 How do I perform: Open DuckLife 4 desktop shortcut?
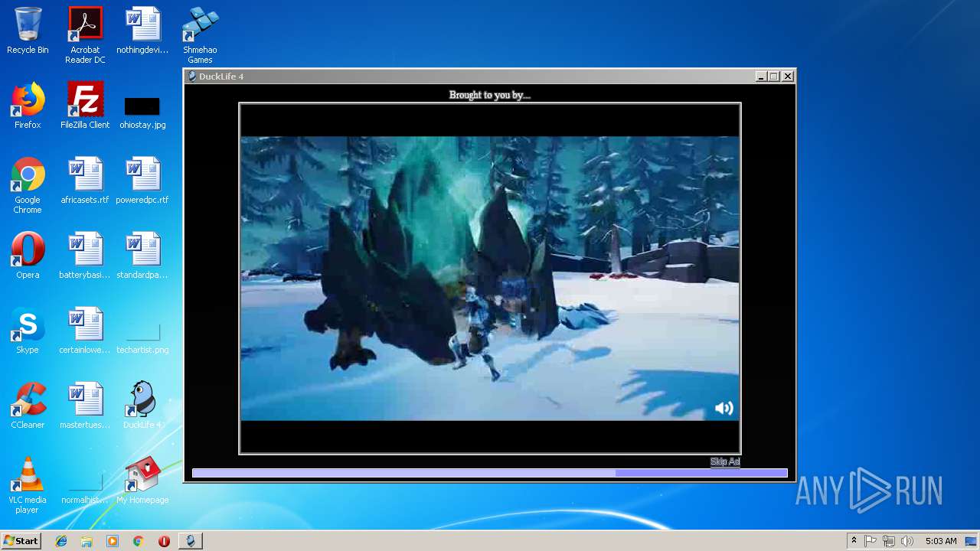(x=142, y=406)
